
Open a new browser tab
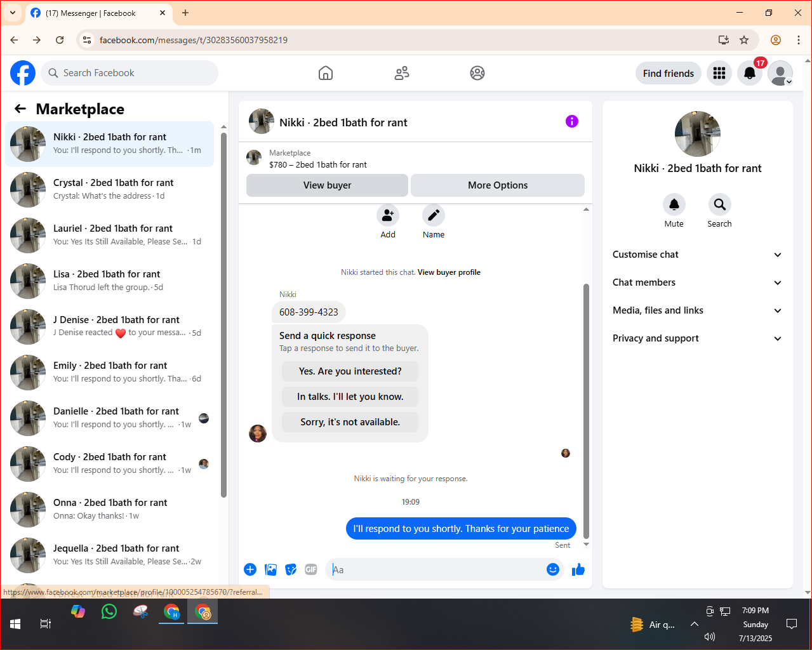[x=185, y=13]
